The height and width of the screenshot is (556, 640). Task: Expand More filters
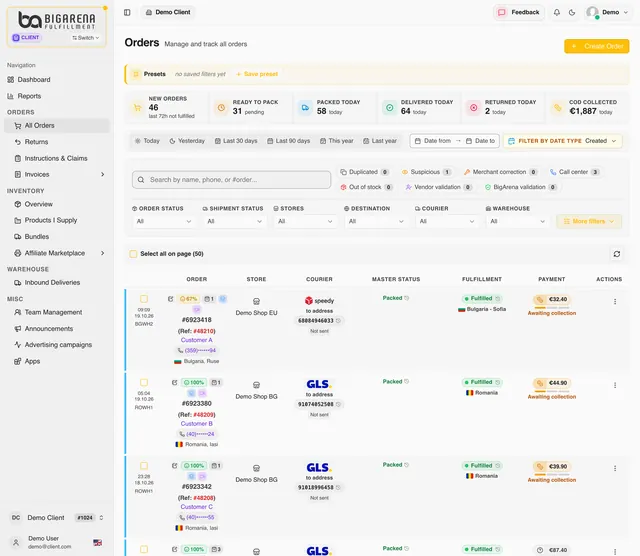589,221
